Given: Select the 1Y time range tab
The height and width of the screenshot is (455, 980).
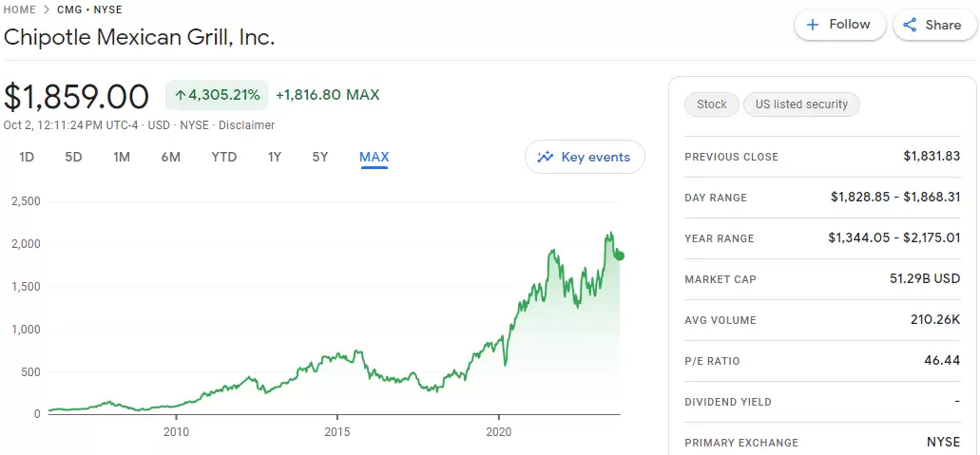Looking at the screenshot, I should [x=275, y=158].
